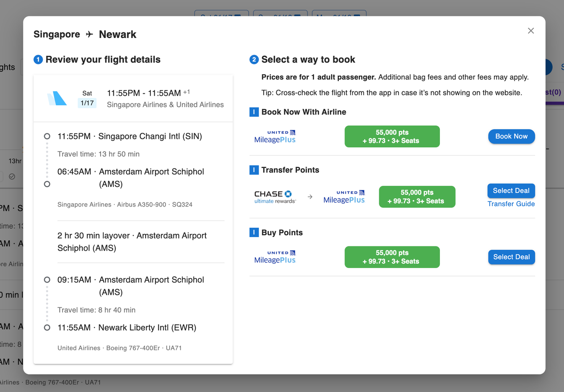This screenshot has height=392, width=564.
Task: Select Deal in the Buy Points section
Action: 511,257
